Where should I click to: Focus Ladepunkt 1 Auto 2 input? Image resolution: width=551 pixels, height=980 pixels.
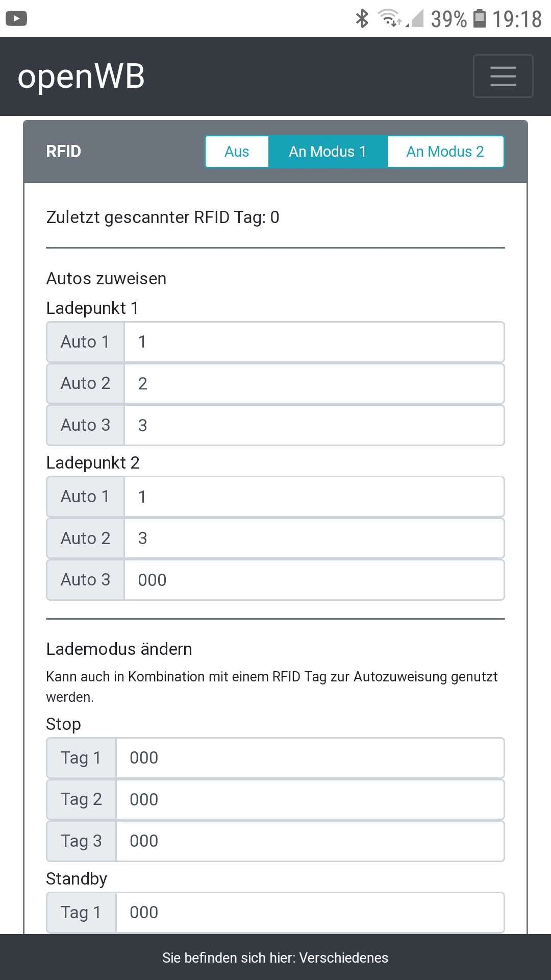[314, 384]
